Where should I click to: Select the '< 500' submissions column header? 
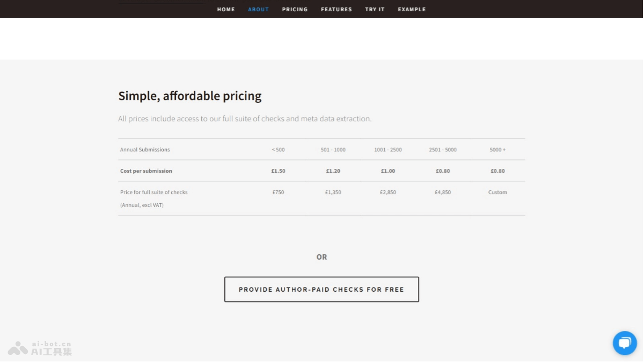click(278, 150)
